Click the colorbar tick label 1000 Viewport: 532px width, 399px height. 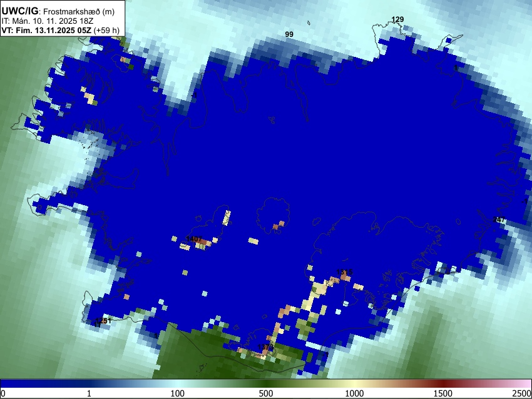pos(354,393)
